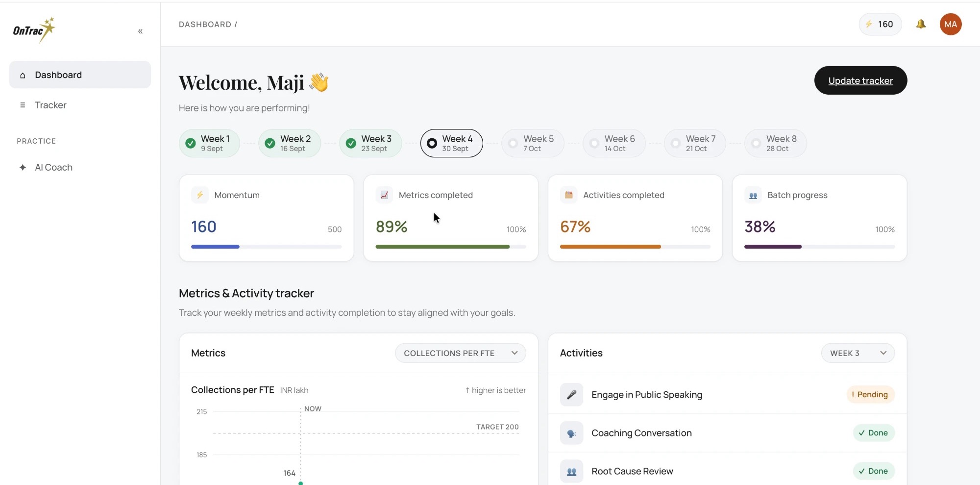Click Done status on Coaching Conversation
This screenshot has height=485, width=980.
(874, 433)
